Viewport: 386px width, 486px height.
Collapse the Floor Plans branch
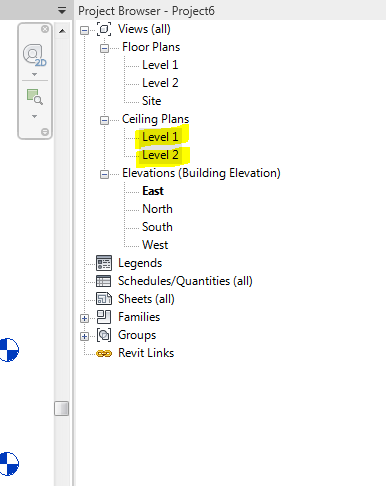pyautogui.click(x=104, y=49)
